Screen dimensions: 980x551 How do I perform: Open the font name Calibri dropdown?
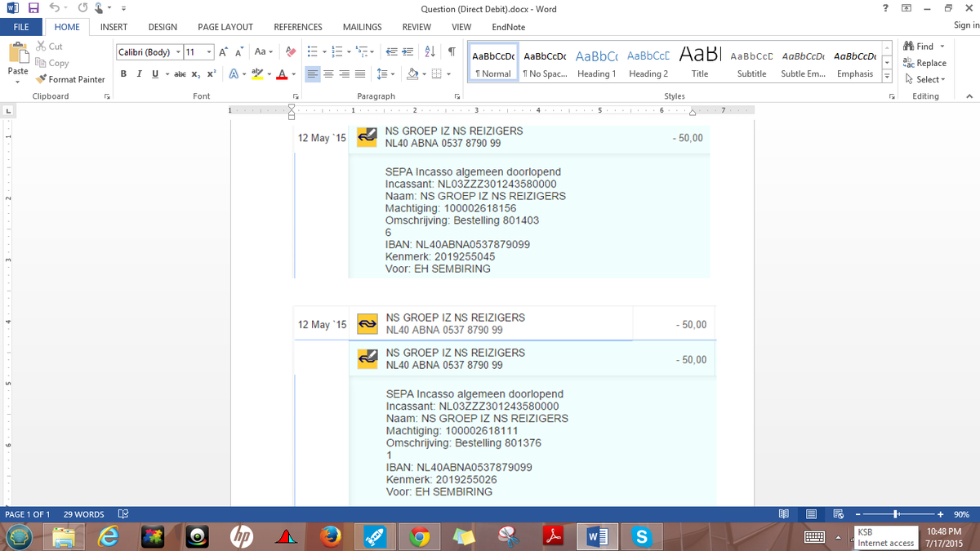[176, 52]
